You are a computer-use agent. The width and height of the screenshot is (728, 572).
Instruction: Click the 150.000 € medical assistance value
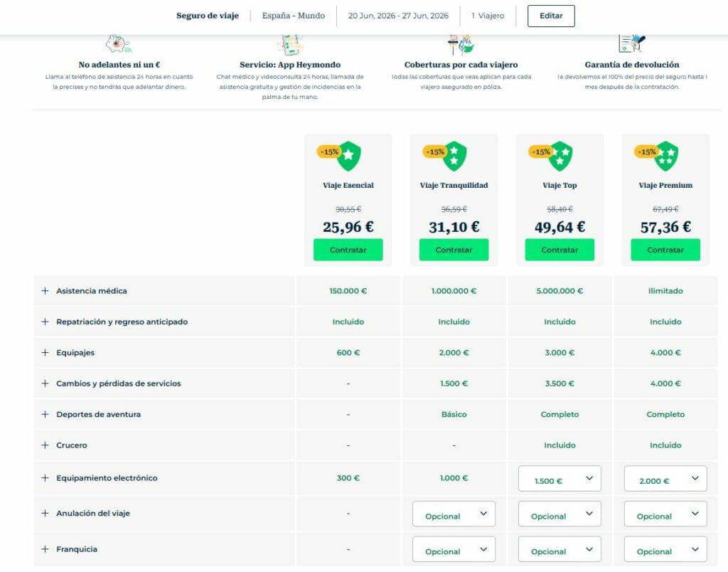pyautogui.click(x=348, y=291)
